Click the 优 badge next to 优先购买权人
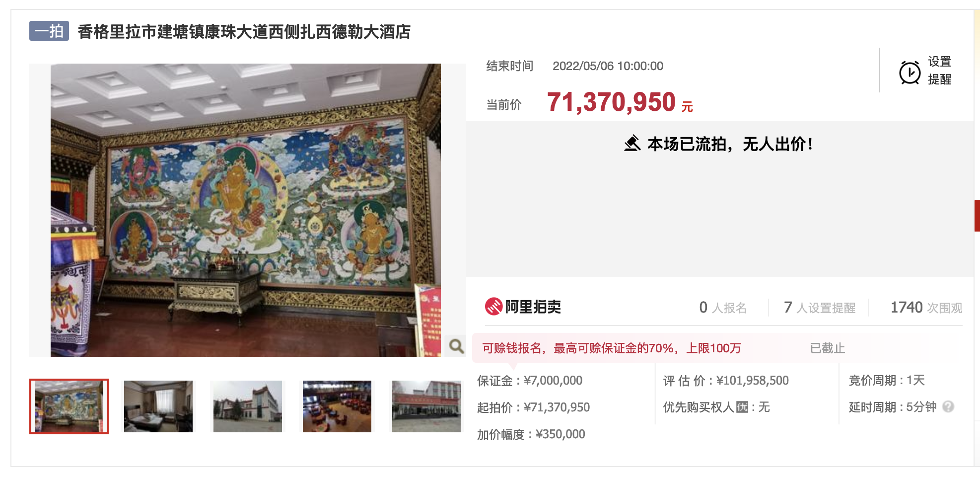 [x=742, y=407]
